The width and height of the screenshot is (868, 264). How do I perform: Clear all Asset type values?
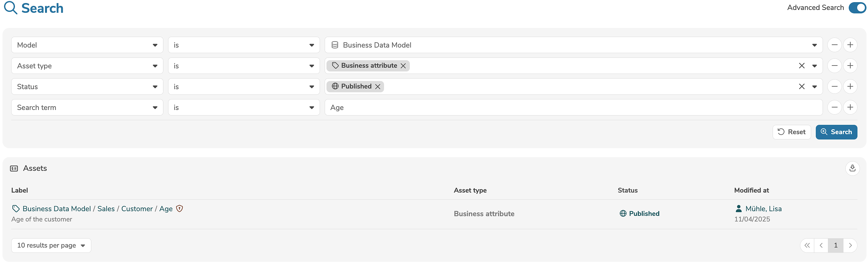[x=801, y=66]
